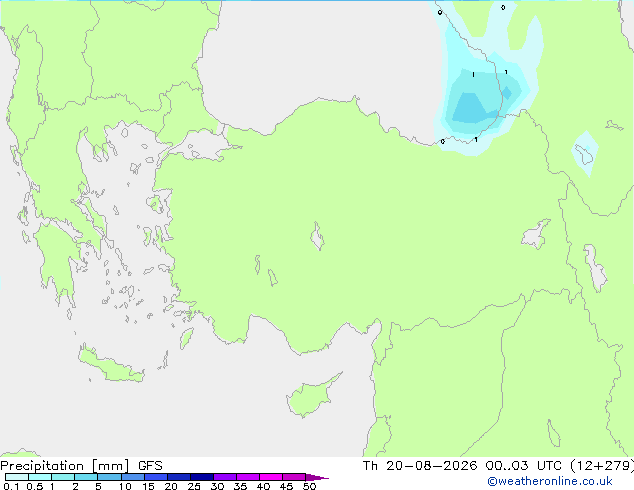Click the '50' label under the legend
Viewport: 634px width, 490px height.
[x=309, y=486]
